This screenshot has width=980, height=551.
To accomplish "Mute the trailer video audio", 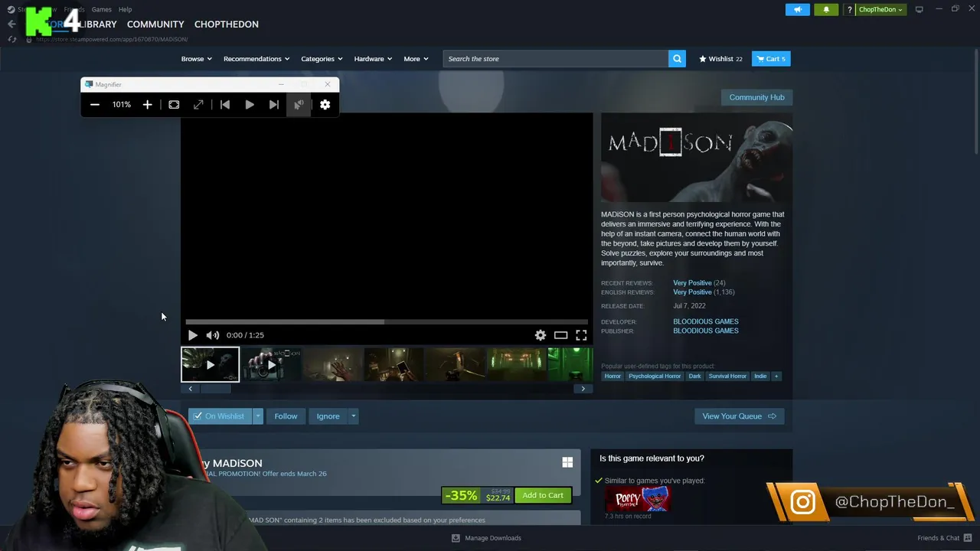I will [213, 335].
